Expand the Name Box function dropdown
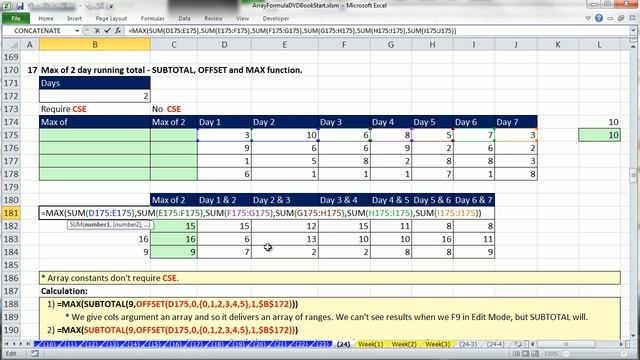 pos(77,31)
